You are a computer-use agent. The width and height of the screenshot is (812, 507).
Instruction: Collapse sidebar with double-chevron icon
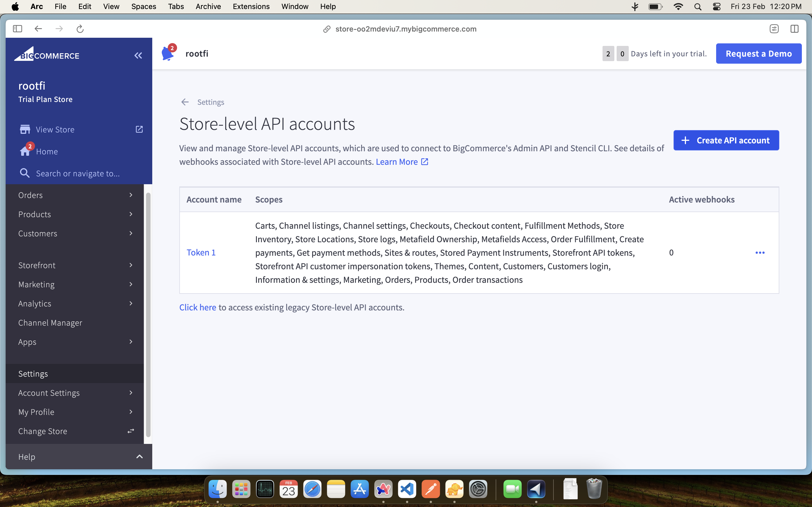pyautogui.click(x=138, y=56)
